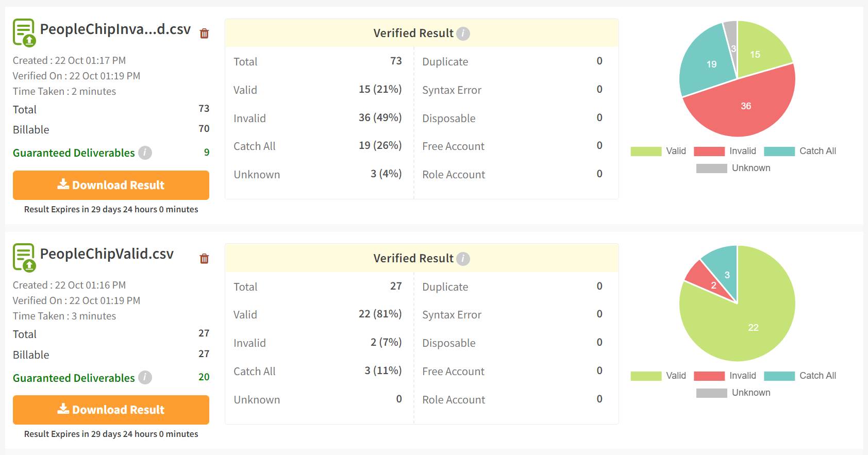Delete the PeopleChipInva...d.csv file using trash icon
This screenshot has width=868, height=455.
pyautogui.click(x=204, y=32)
